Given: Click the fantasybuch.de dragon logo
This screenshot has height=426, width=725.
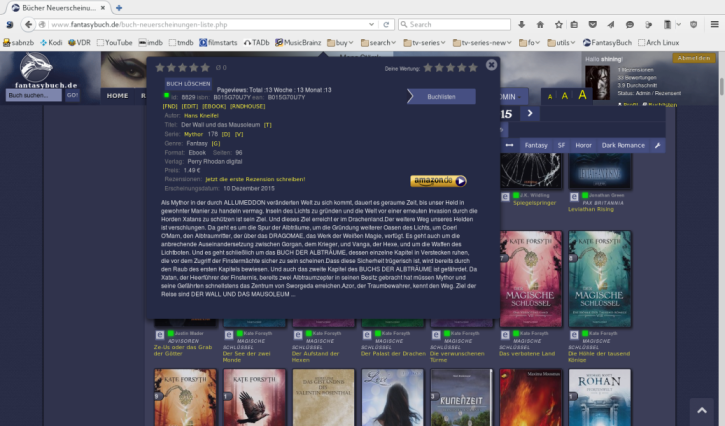Looking at the screenshot, I should 35,70.
